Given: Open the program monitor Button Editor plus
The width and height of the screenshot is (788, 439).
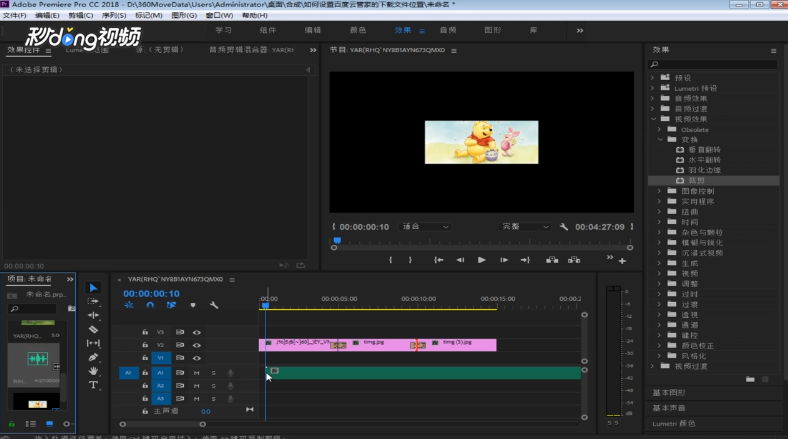Looking at the screenshot, I should tap(622, 261).
